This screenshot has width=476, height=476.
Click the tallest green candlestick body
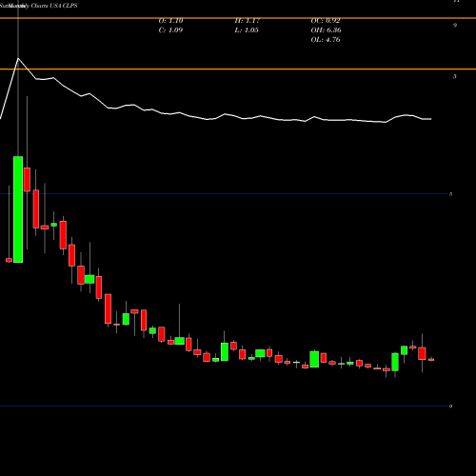click(18, 209)
